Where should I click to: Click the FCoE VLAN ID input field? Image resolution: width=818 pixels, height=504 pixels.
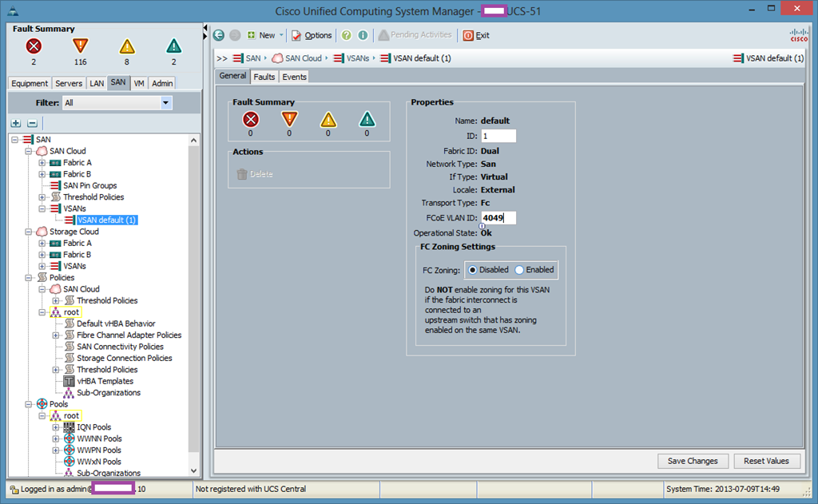click(498, 218)
